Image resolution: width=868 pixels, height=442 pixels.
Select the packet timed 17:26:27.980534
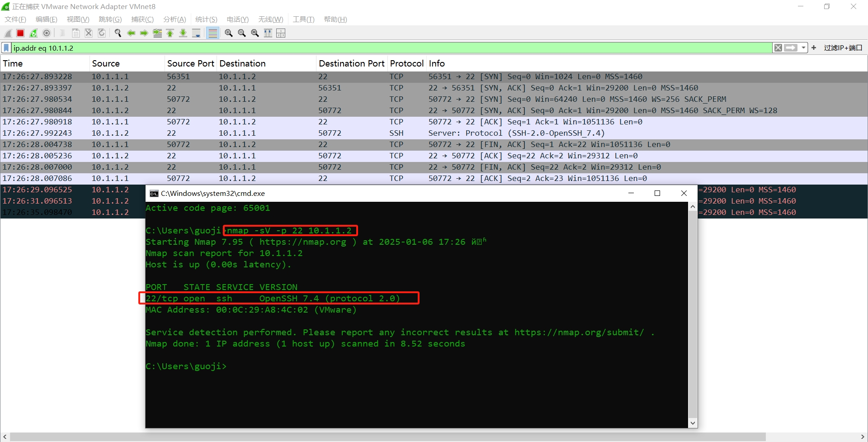[434, 99]
